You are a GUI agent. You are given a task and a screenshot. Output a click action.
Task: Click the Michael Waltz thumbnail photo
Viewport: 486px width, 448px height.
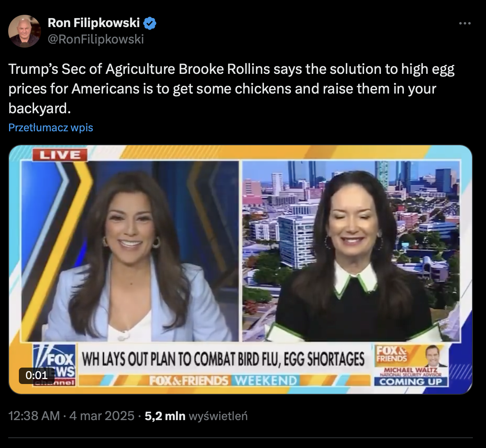click(436, 356)
